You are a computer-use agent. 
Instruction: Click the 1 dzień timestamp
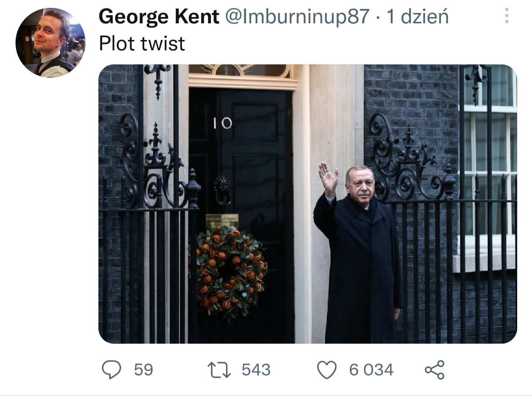tap(417, 17)
